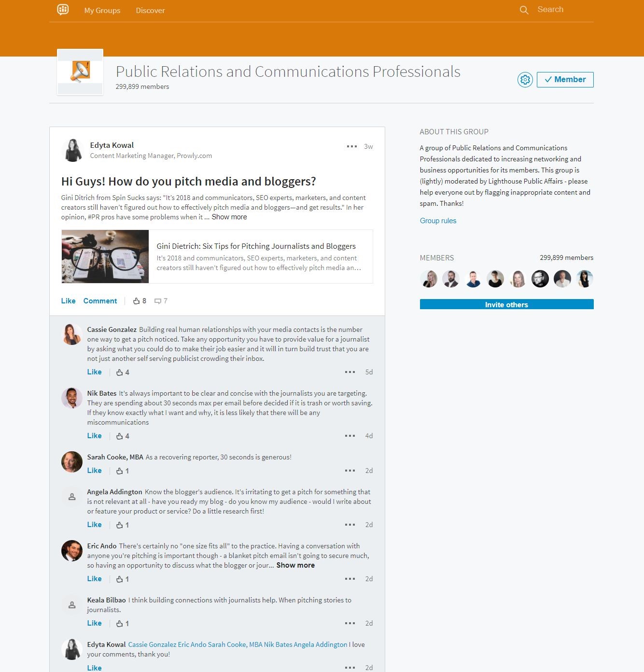Toggle your Member status for this group

point(565,79)
